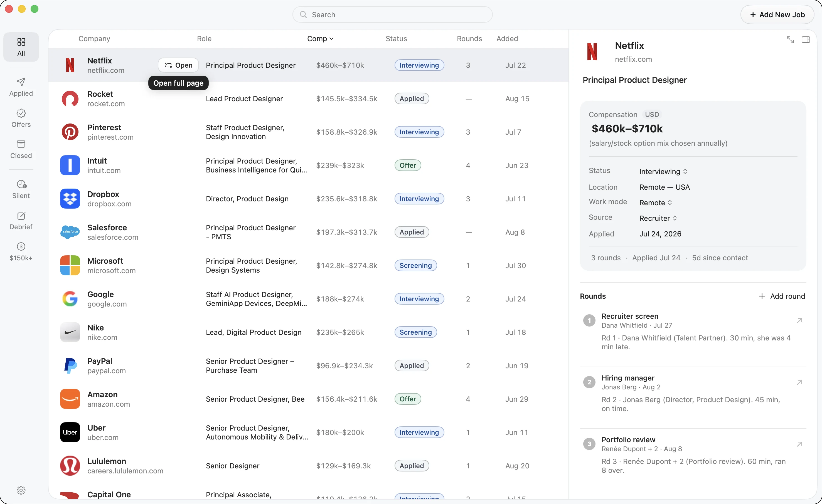Click the Added column header
822x504 pixels.
[507, 39]
